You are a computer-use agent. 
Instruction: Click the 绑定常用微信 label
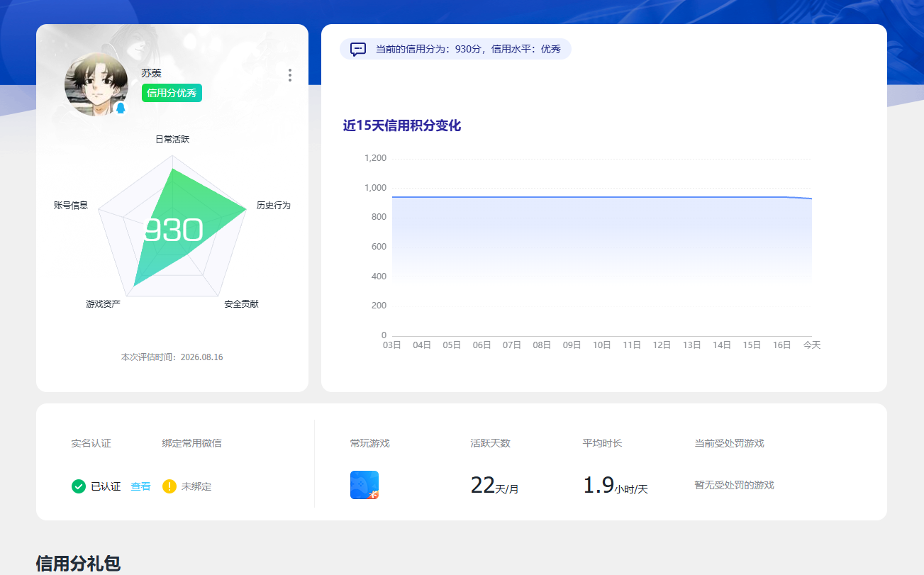[x=191, y=443]
